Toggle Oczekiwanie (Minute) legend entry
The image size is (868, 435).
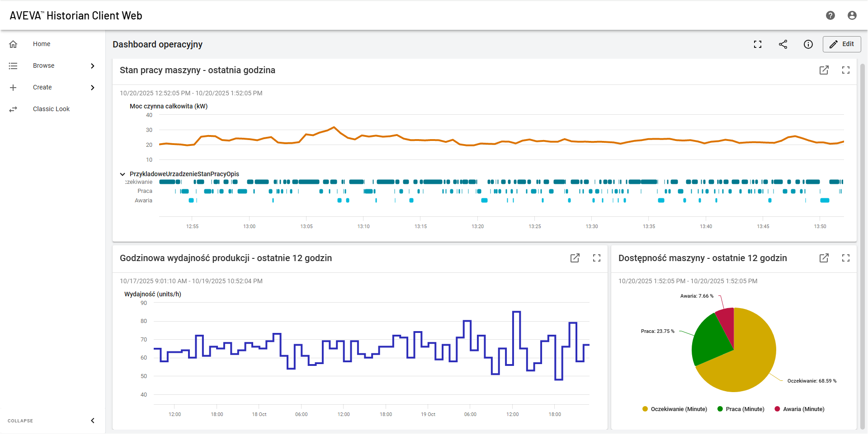(675, 409)
